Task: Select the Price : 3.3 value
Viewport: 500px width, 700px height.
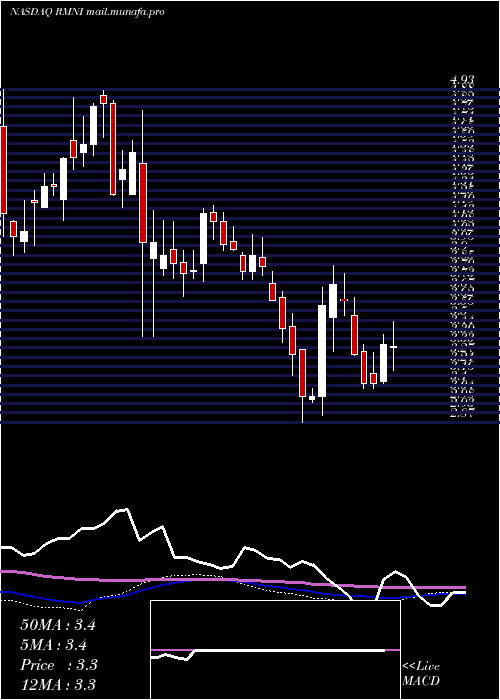Action: pyautogui.click(x=59, y=665)
